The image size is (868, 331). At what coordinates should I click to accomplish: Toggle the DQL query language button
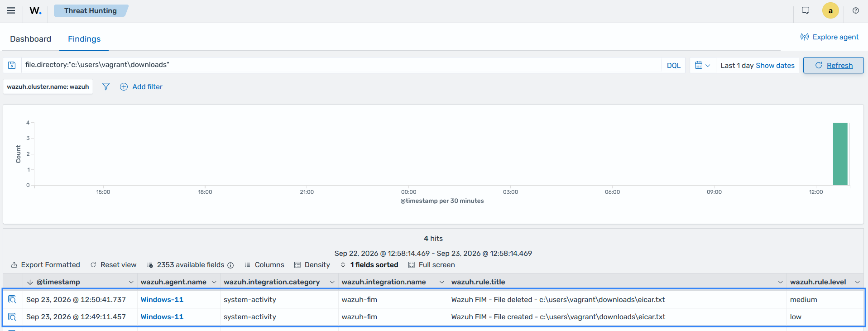click(x=673, y=65)
